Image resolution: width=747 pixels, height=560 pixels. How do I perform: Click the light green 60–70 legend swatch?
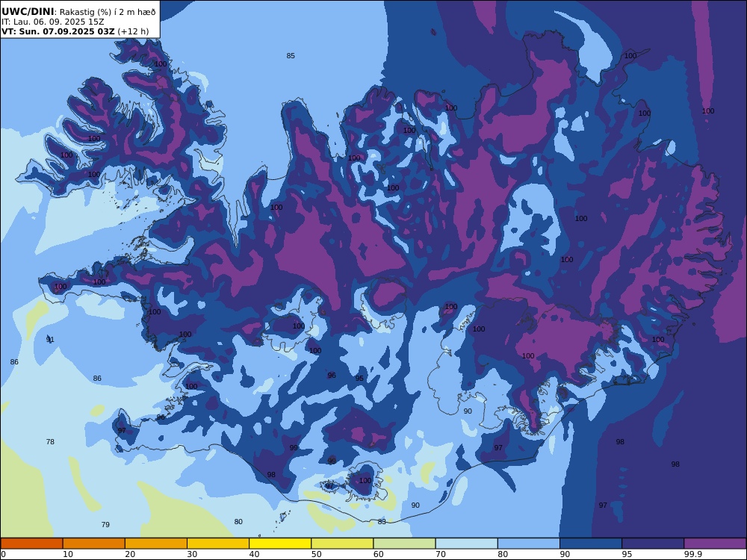coord(404,544)
